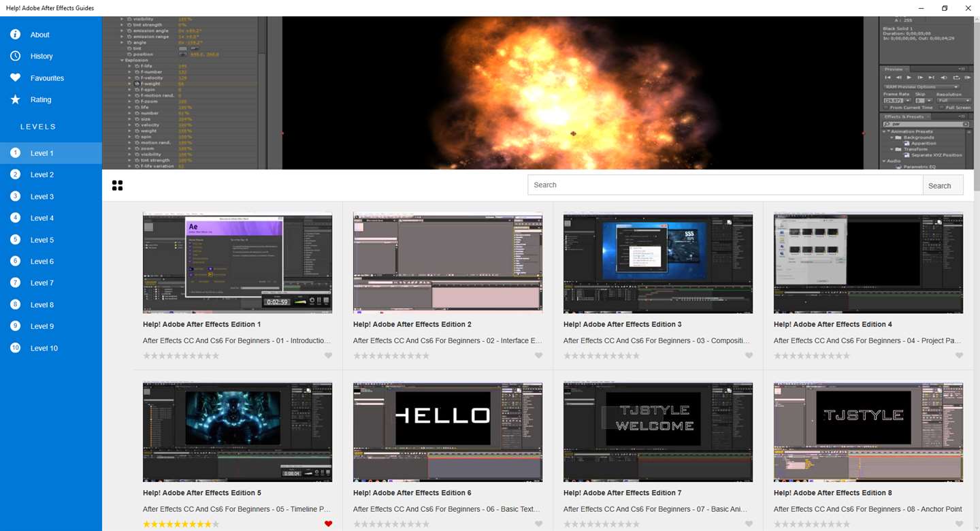This screenshot has height=531, width=980.
Task: Rate Edition 2 using its star bar
Action: point(391,355)
